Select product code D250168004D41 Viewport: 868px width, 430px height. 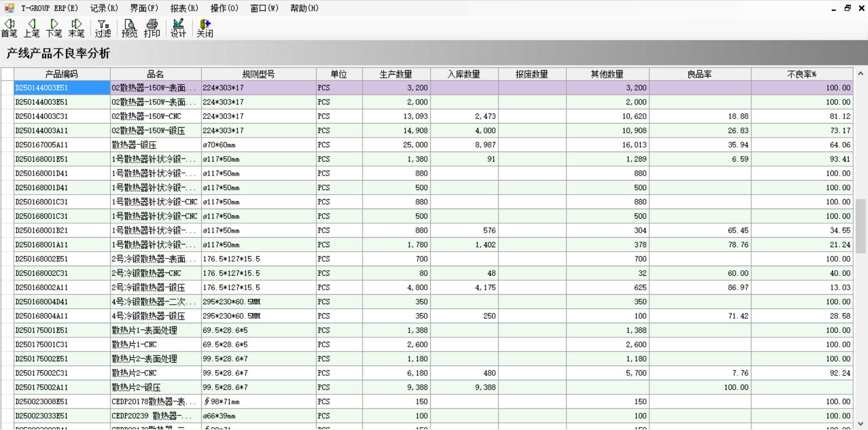(62, 302)
